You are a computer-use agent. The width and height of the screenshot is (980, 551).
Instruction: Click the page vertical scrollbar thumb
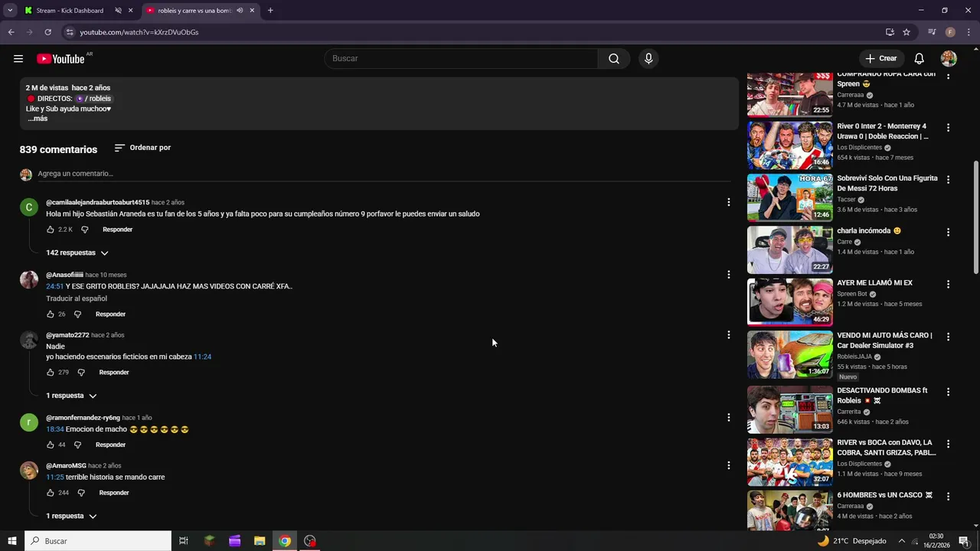click(x=975, y=217)
